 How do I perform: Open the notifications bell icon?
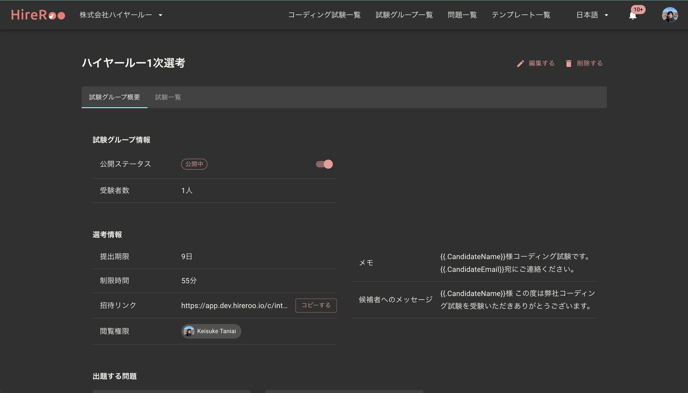pos(633,16)
